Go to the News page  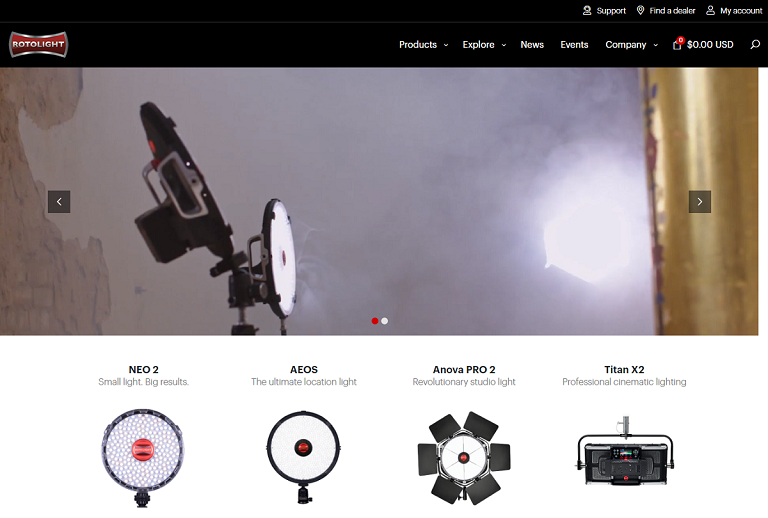[x=532, y=45]
